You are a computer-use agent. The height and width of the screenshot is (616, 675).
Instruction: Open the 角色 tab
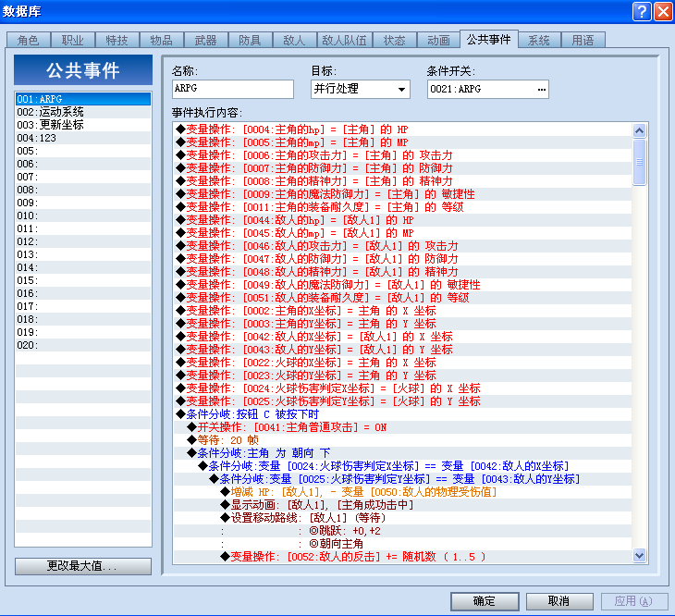click(29, 40)
